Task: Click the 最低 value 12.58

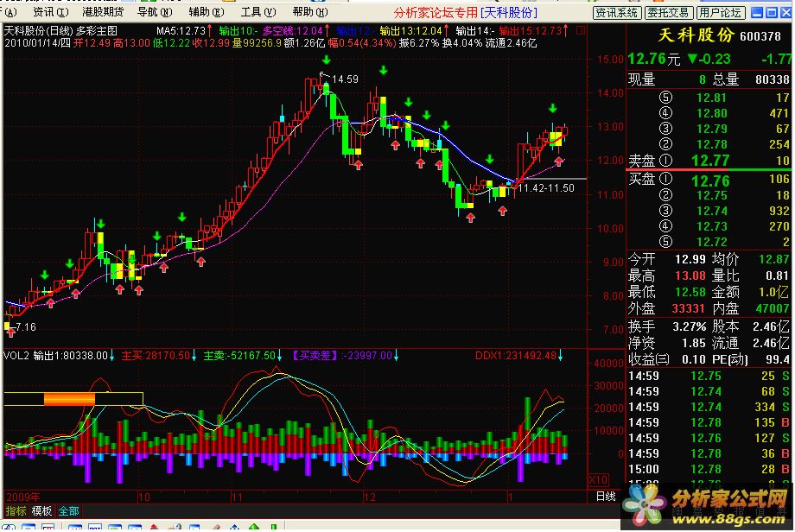Action: [x=690, y=293]
